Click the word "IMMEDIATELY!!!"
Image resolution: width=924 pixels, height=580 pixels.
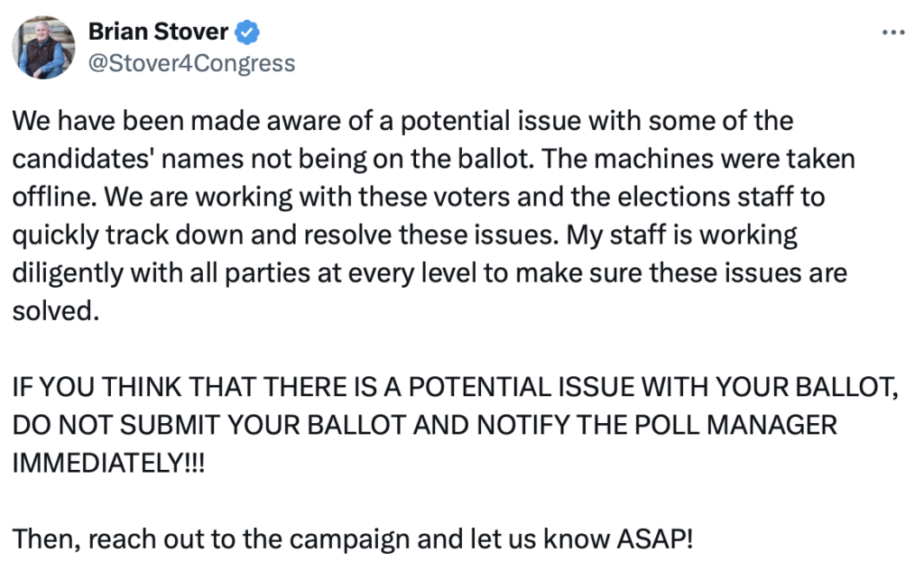[x=108, y=465]
